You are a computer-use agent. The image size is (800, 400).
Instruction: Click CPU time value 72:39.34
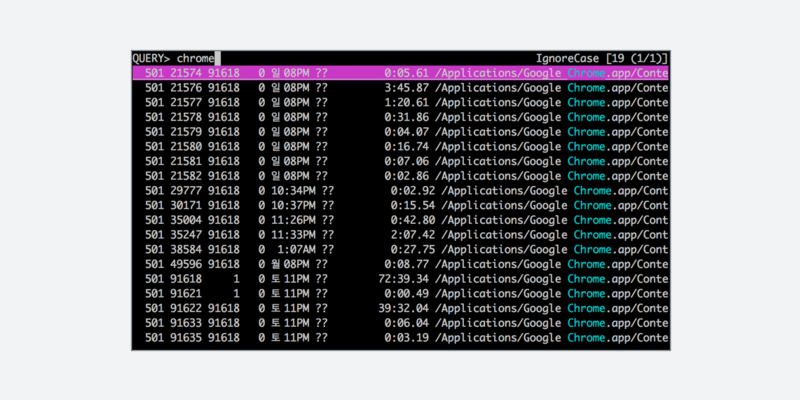pyautogui.click(x=404, y=280)
